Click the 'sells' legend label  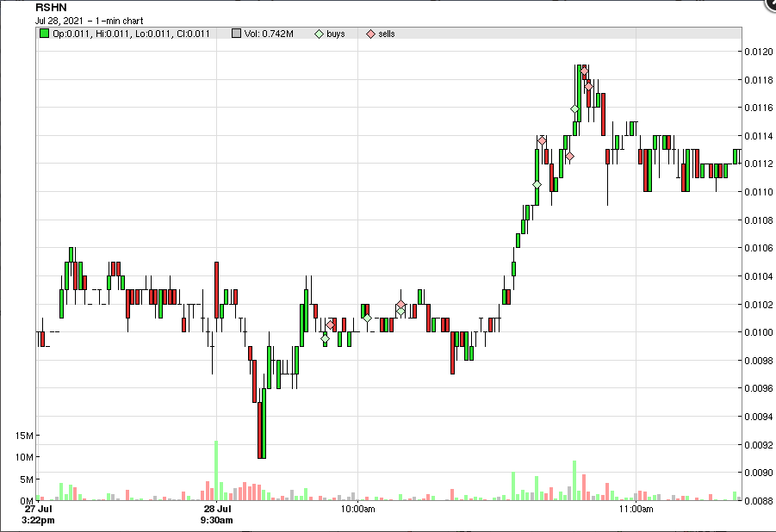click(387, 34)
